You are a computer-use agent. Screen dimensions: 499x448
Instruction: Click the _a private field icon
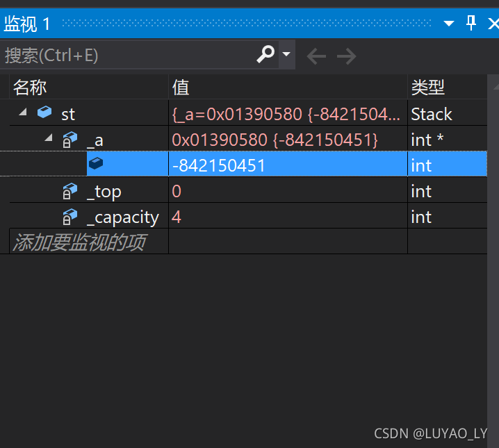70,140
